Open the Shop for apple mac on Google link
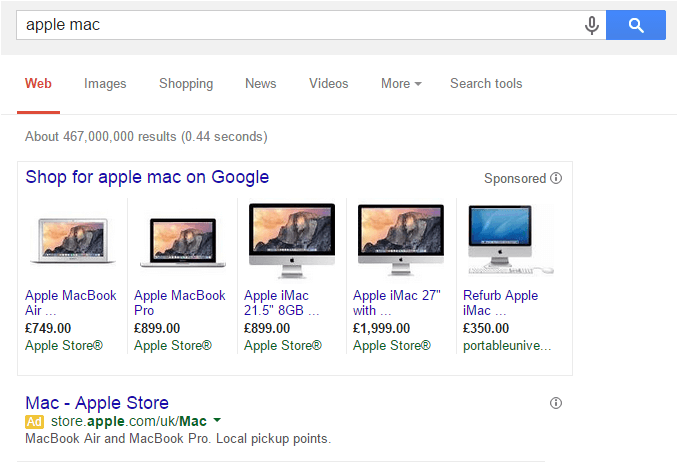678x464 pixels. pos(147,177)
